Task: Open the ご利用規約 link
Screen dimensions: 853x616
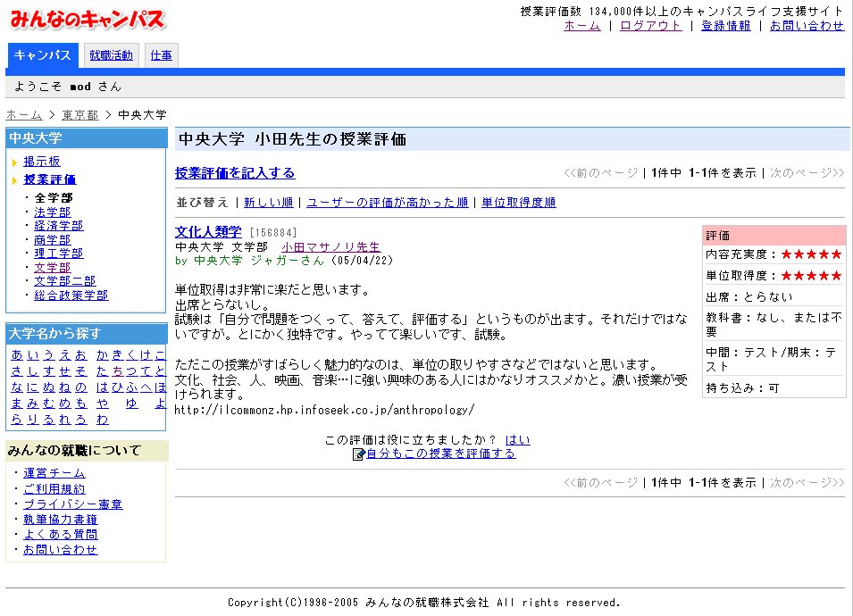Action: (54, 488)
